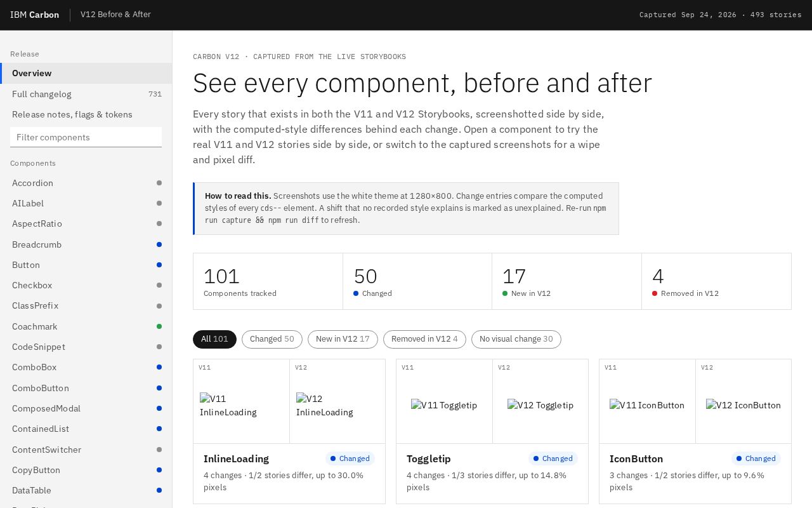Click the blue status dot beside Breadcrumb

click(x=159, y=244)
